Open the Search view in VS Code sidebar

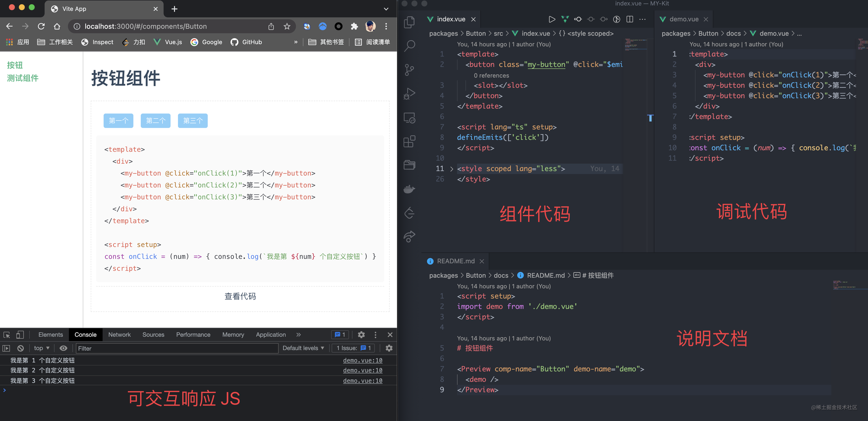coord(409,45)
